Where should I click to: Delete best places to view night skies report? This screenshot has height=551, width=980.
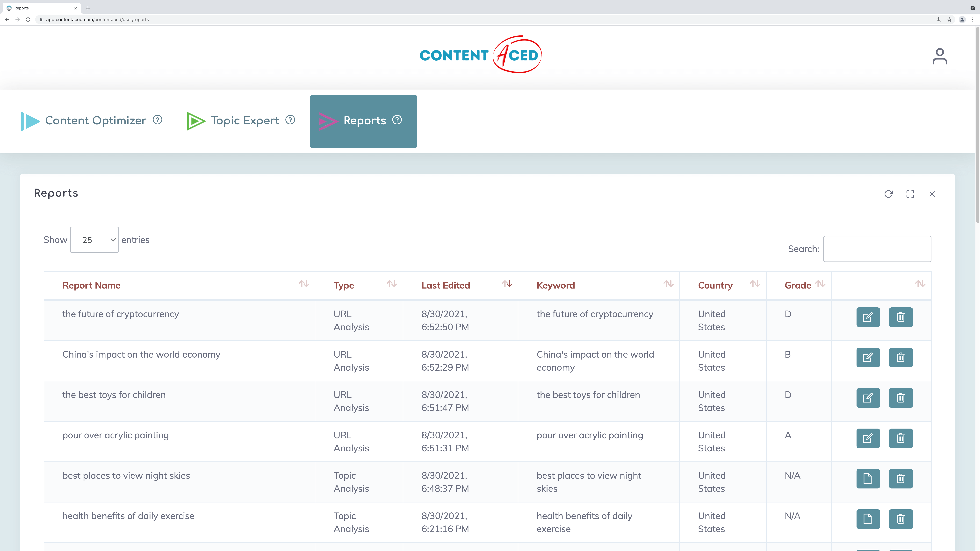(x=901, y=478)
